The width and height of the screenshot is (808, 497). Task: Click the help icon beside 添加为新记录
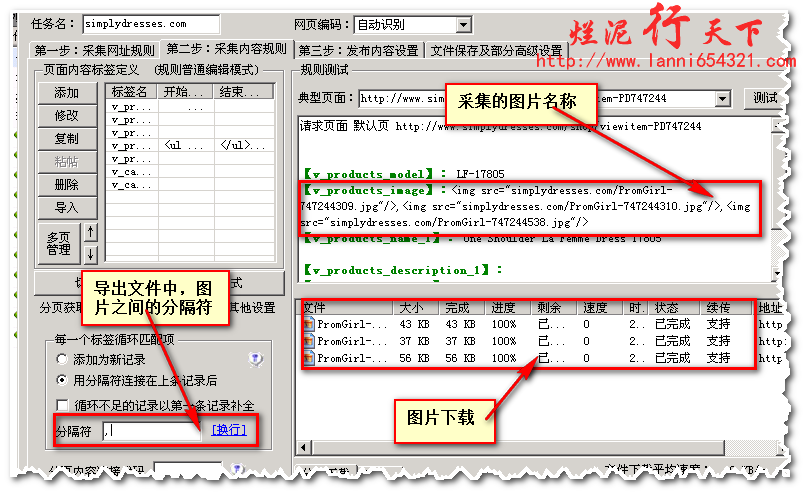pos(255,359)
